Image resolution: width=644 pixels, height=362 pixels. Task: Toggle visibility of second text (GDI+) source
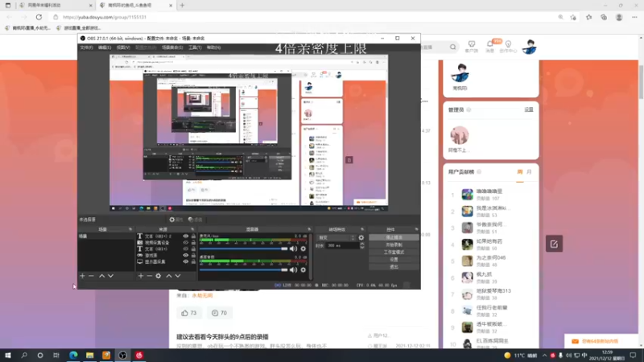(x=186, y=249)
